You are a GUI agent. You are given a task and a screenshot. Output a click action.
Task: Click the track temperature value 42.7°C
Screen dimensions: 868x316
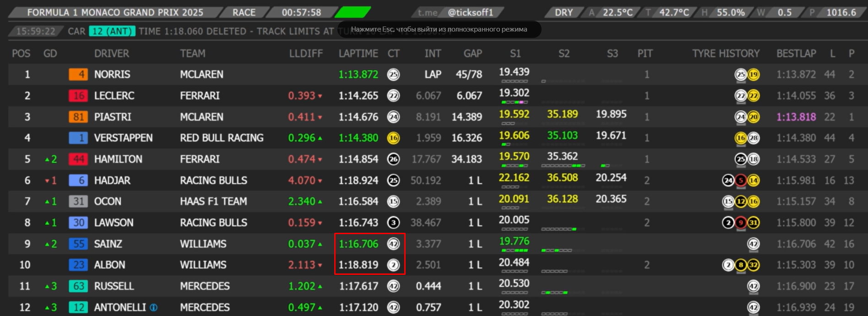(x=674, y=12)
